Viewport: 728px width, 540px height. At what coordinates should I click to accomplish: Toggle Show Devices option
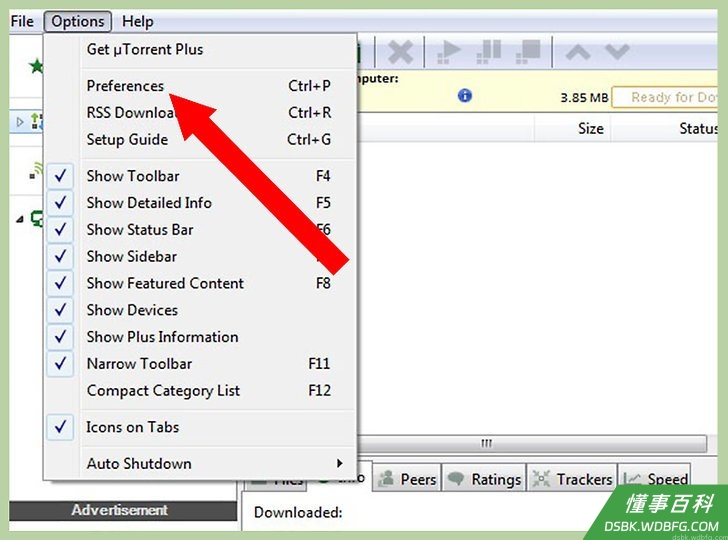click(x=201, y=310)
